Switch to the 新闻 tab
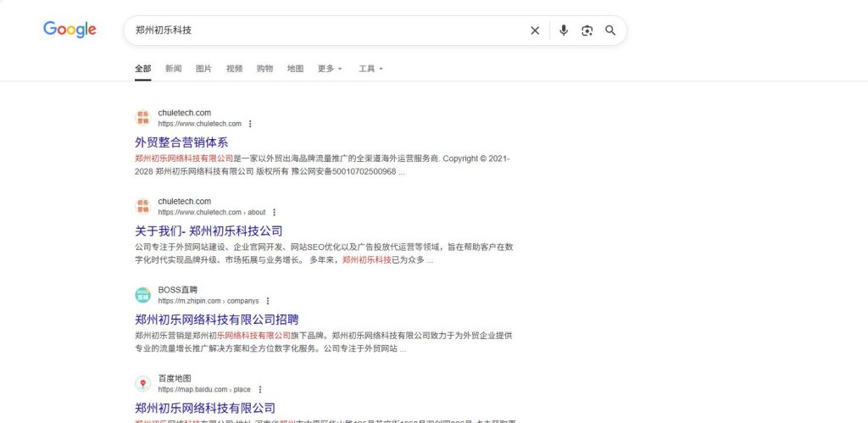 click(173, 69)
